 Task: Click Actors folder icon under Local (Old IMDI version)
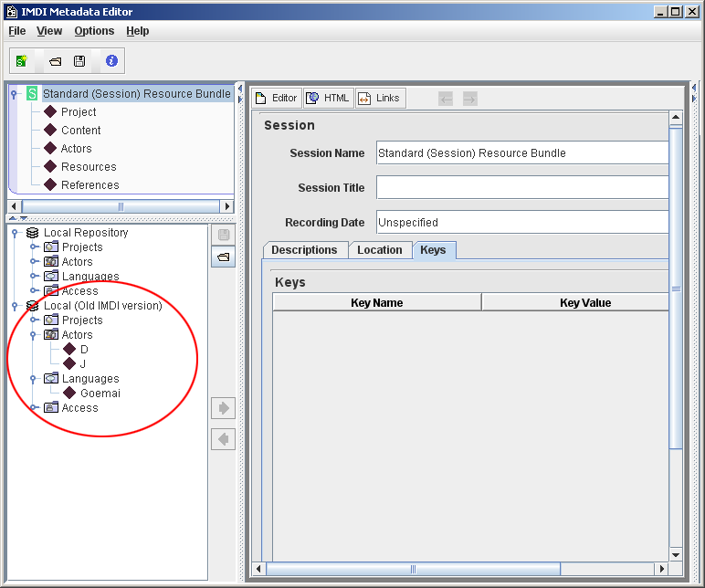(x=51, y=334)
